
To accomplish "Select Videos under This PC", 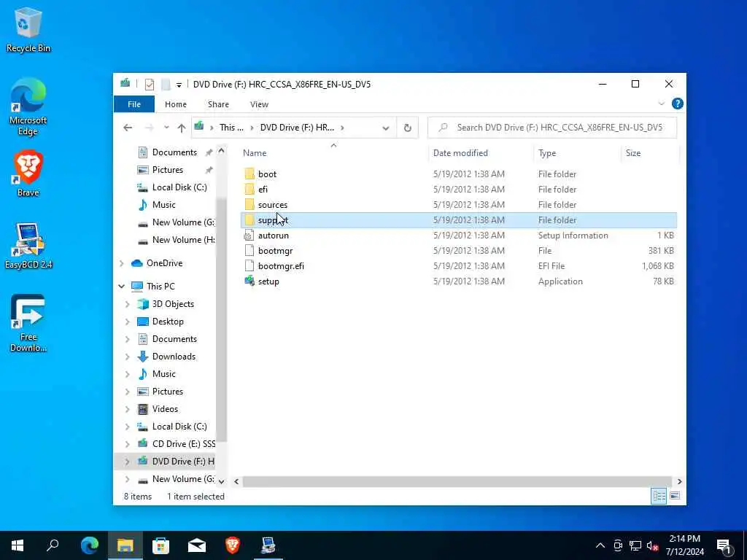I will pyautogui.click(x=165, y=409).
